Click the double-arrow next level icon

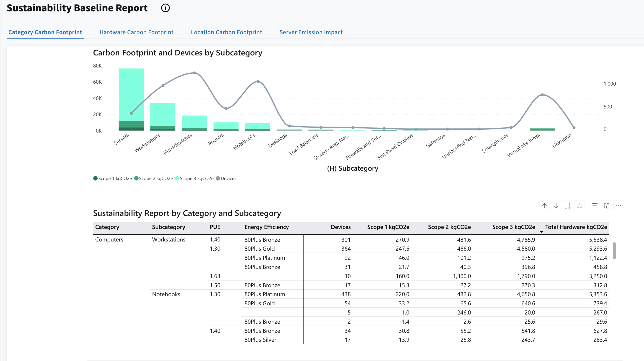(568, 206)
